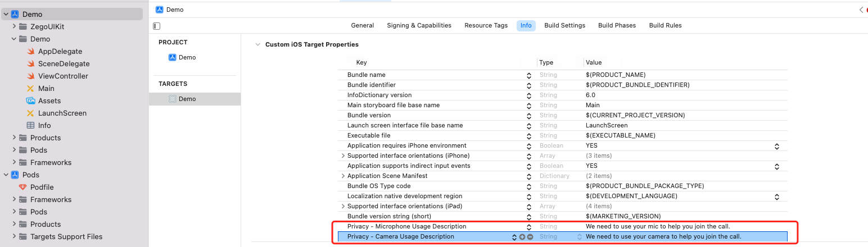Viewport: 868px width, 247px height.
Task: Open the Podfile
Action: click(x=42, y=187)
